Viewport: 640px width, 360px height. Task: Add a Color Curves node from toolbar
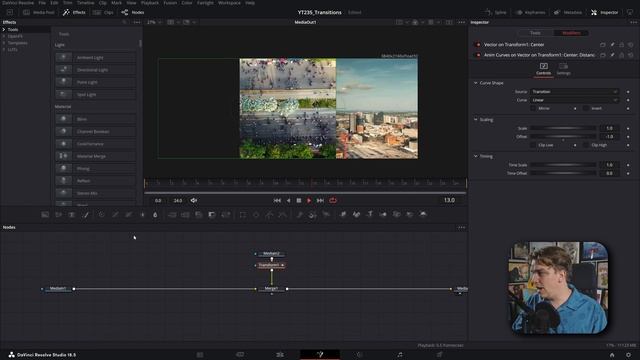point(115,214)
